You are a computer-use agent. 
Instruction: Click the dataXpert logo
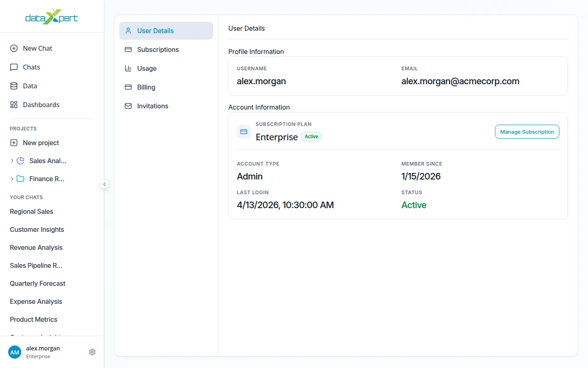(x=52, y=17)
